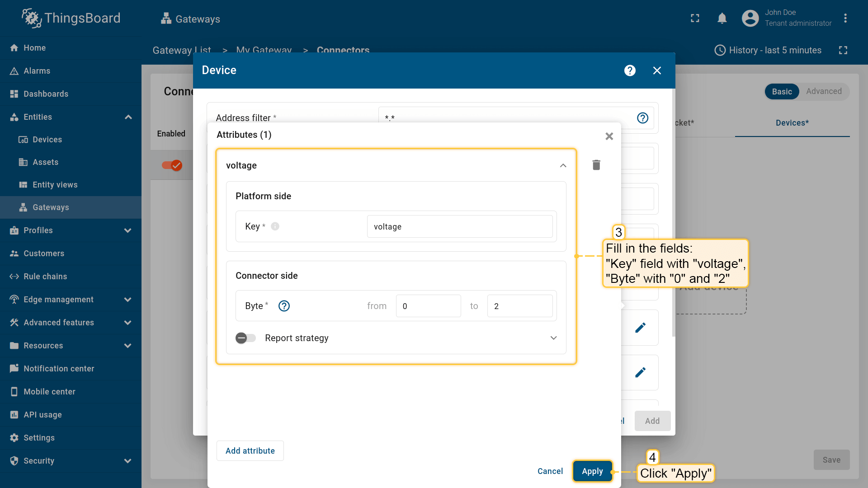Open the user menu three-dot icon
The width and height of the screenshot is (868, 488).
[x=845, y=19]
